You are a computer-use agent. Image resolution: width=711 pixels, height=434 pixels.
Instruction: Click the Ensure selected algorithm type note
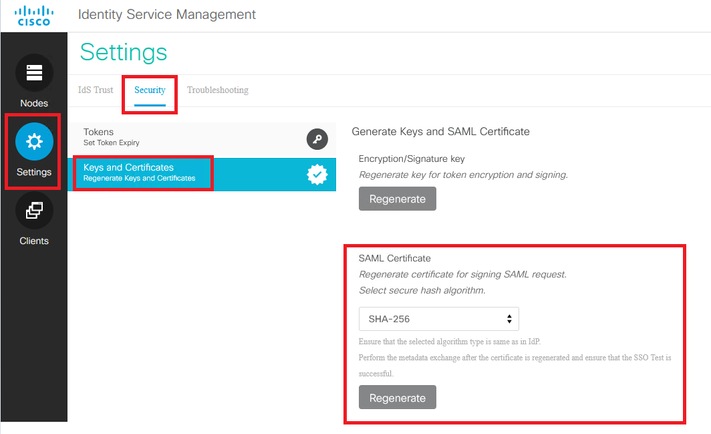[449, 341]
